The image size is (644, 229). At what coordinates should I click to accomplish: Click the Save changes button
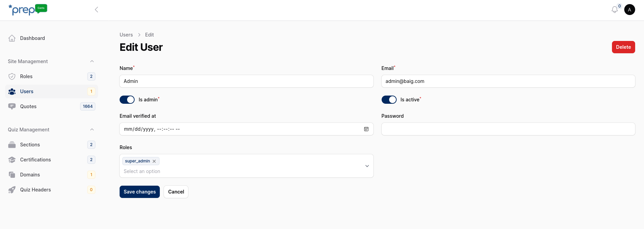click(140, 192)
